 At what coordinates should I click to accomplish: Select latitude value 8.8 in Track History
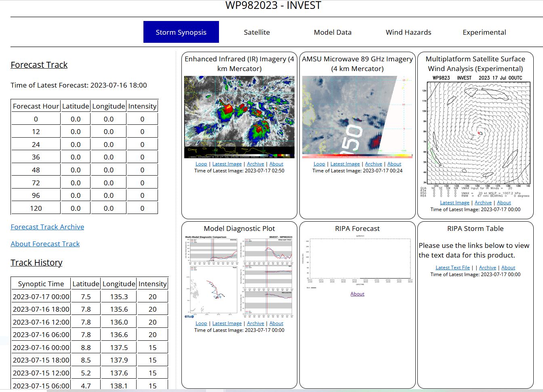86,348
